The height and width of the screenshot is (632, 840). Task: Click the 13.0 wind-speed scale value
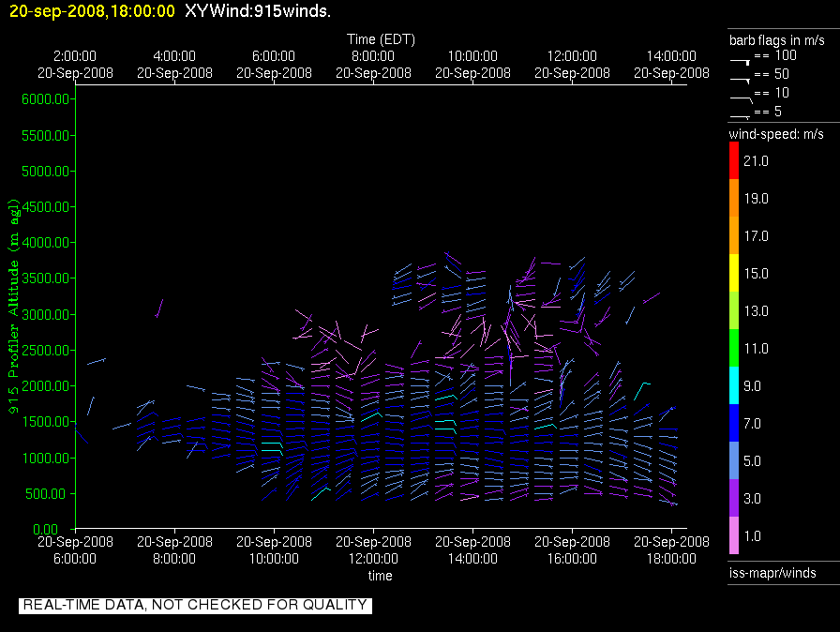coord(756,311)
